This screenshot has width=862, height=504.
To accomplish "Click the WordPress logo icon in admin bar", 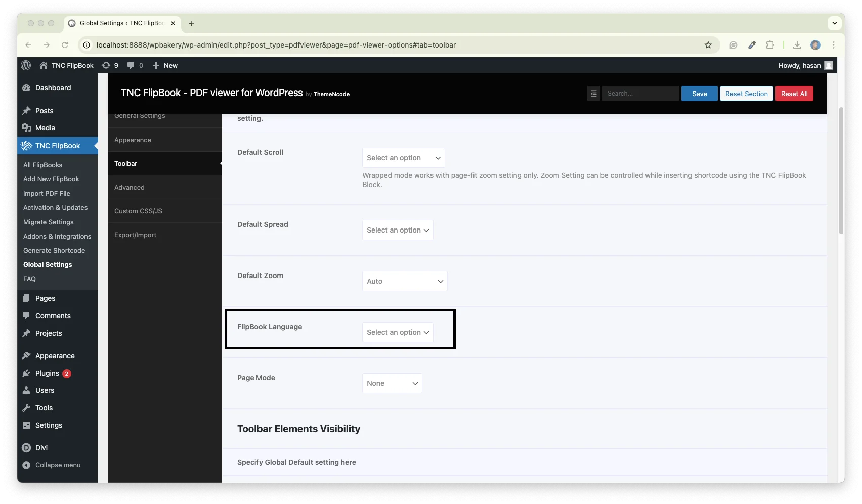I will [26, 65].
